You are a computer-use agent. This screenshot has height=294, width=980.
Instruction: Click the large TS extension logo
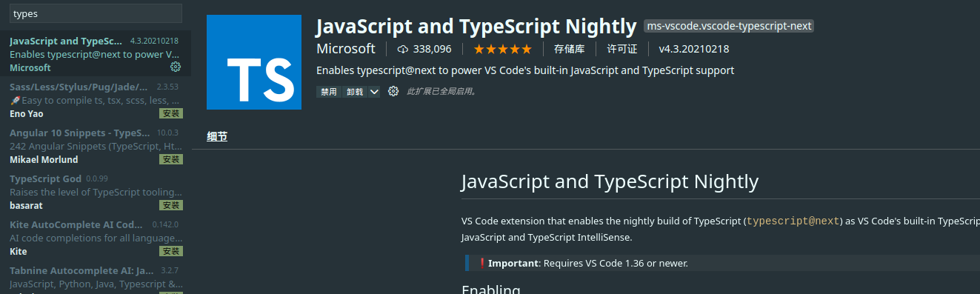click(x=254, y=63)
